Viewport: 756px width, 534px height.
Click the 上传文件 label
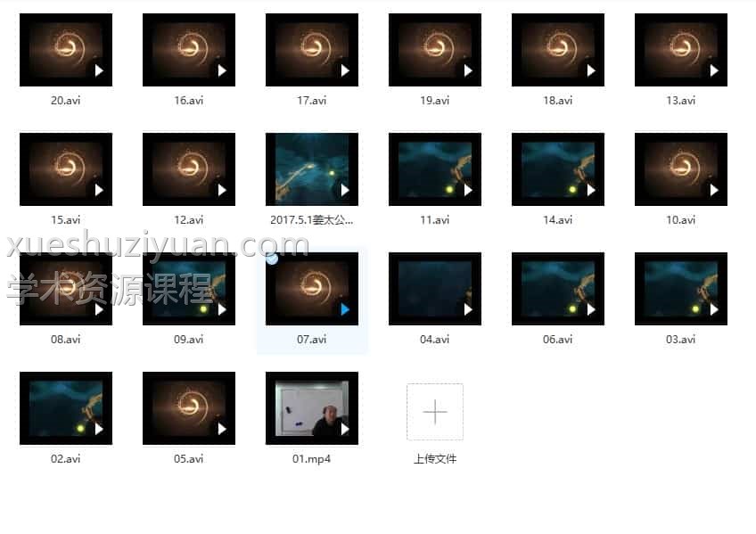click(434, 459)
